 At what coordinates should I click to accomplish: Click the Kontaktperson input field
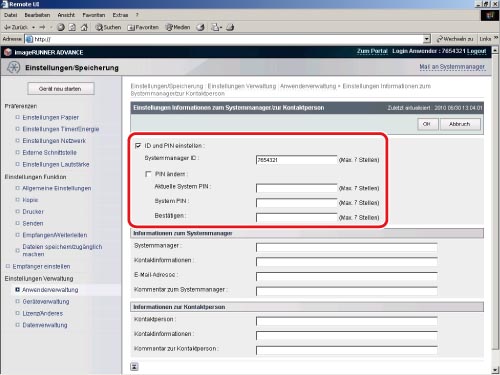346,321
